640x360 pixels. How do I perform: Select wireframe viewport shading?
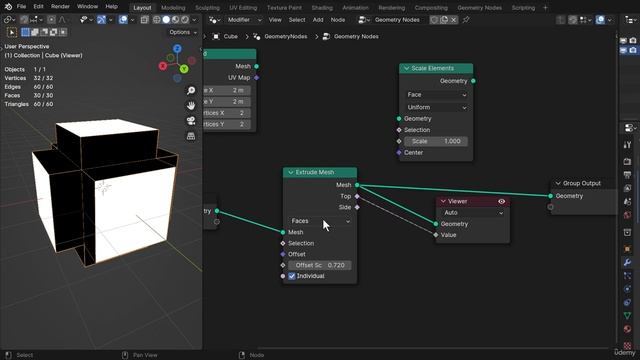pos(157,20)
